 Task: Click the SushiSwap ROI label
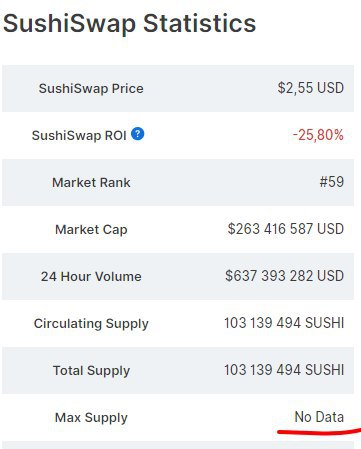[79, 135]
